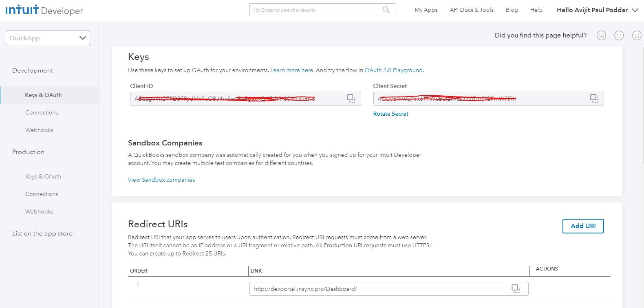
Task: Open List on the app store
Action: pos(42,233)
